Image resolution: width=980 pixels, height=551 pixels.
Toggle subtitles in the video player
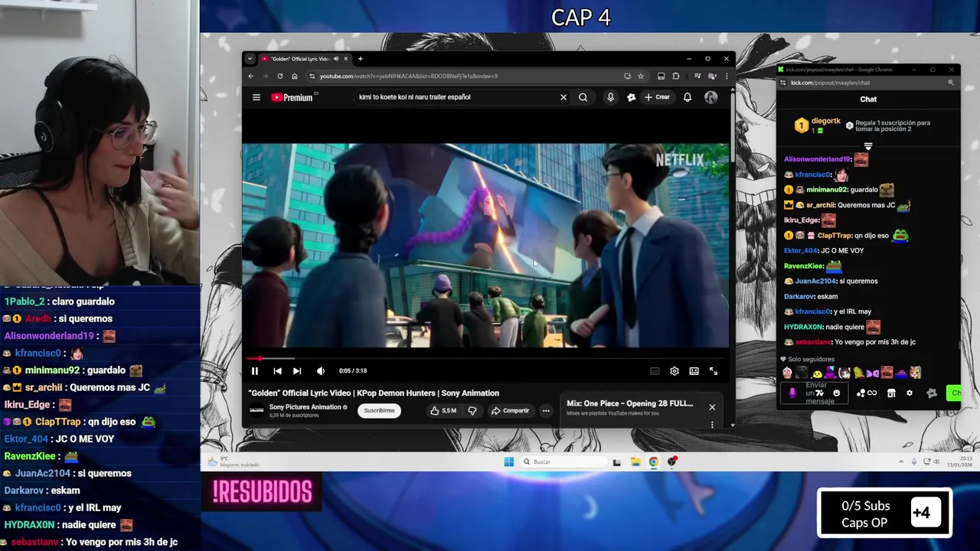(655, 371)
